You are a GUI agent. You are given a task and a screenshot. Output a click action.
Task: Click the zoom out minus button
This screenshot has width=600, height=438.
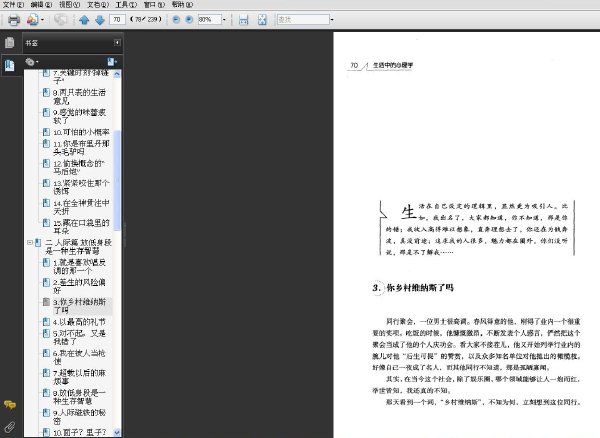pyautogui.click(x=176, y=20)
